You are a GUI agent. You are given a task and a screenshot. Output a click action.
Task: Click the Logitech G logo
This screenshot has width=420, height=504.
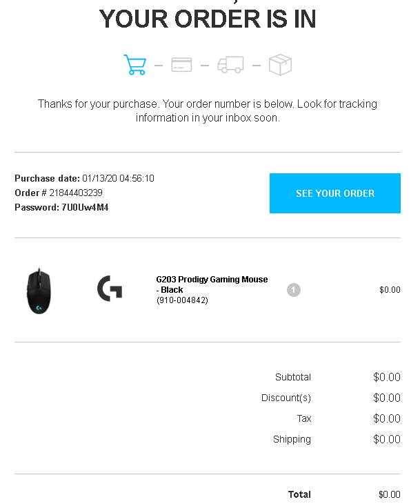110,289
